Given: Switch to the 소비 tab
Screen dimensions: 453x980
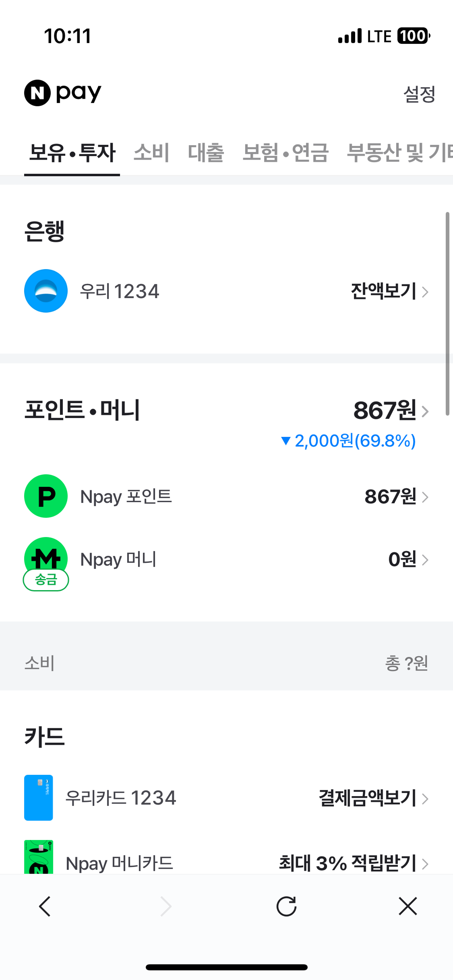Looking at the screenshot, I should [x=151, y=153].
